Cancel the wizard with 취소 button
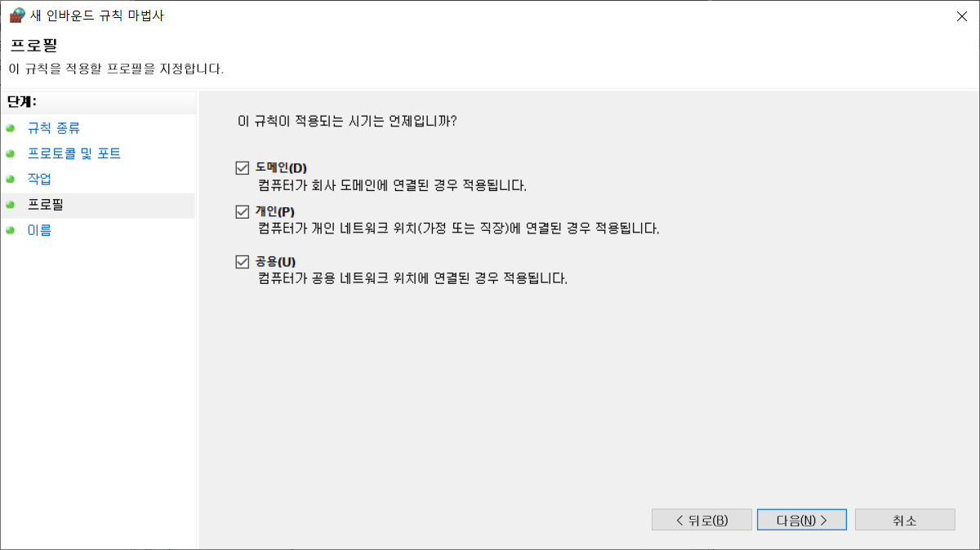 click(x=905, y=520)
